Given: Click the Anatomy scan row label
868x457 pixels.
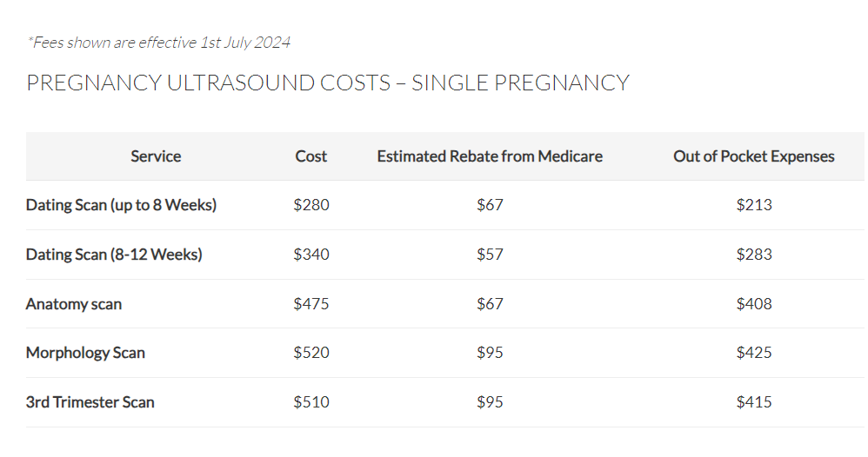Looking at the screenshot, I should pos(74,304).
